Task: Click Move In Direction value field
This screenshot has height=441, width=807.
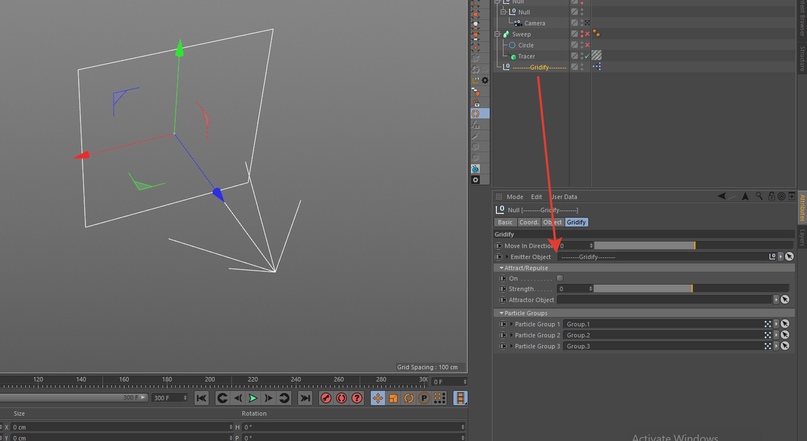Action: tap(576, 246)
